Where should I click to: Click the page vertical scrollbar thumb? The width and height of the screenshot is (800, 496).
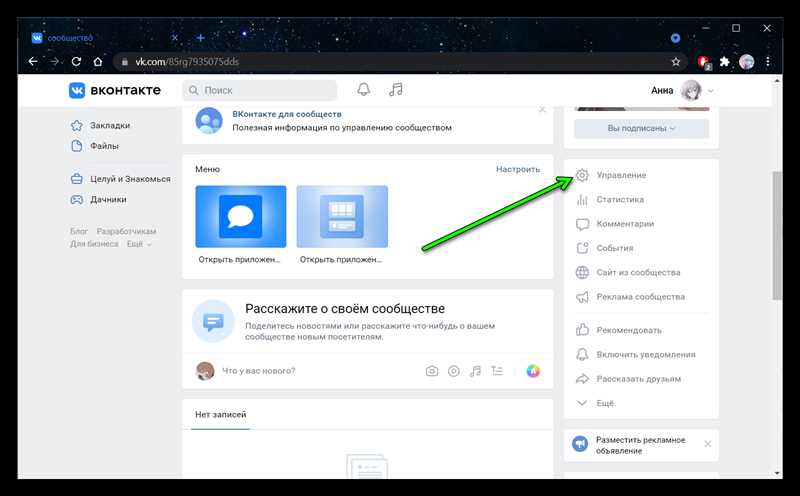click(777, 236)
